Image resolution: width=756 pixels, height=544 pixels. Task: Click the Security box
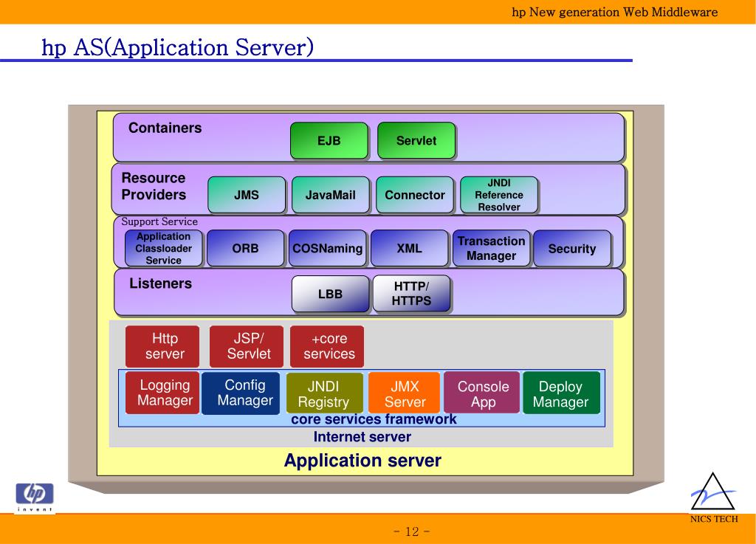tap(572, 248)
